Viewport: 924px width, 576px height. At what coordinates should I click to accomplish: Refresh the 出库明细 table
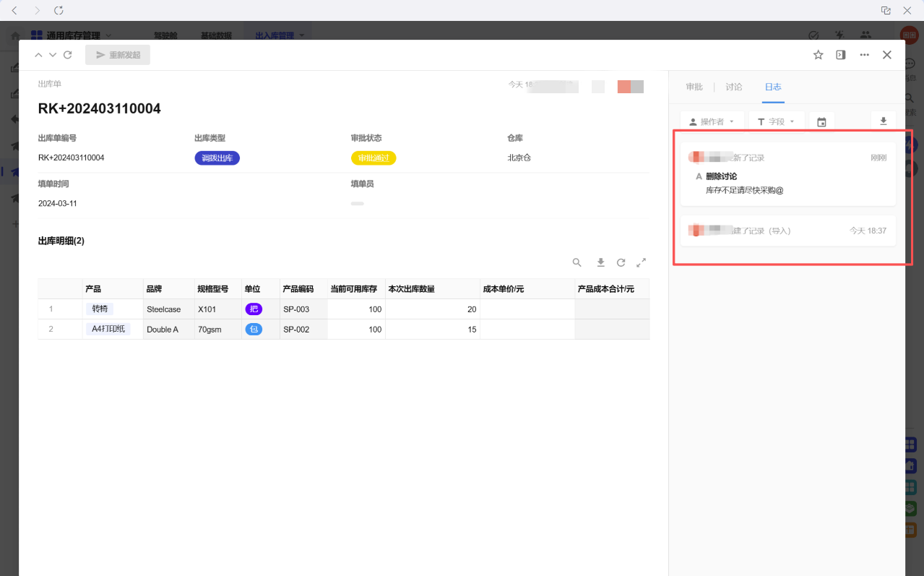621,262
